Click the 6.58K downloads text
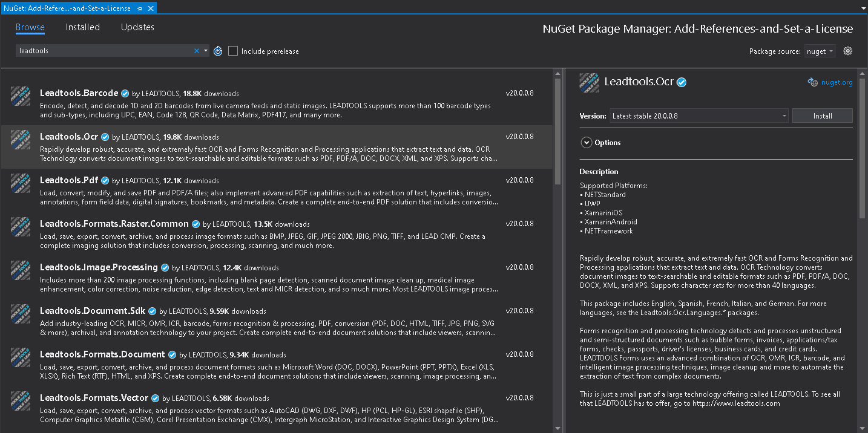 [x=241, y=399]
